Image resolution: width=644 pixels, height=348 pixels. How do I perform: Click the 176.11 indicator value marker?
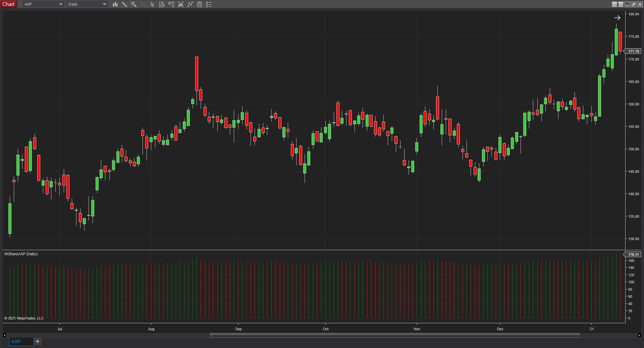[633, 255]
